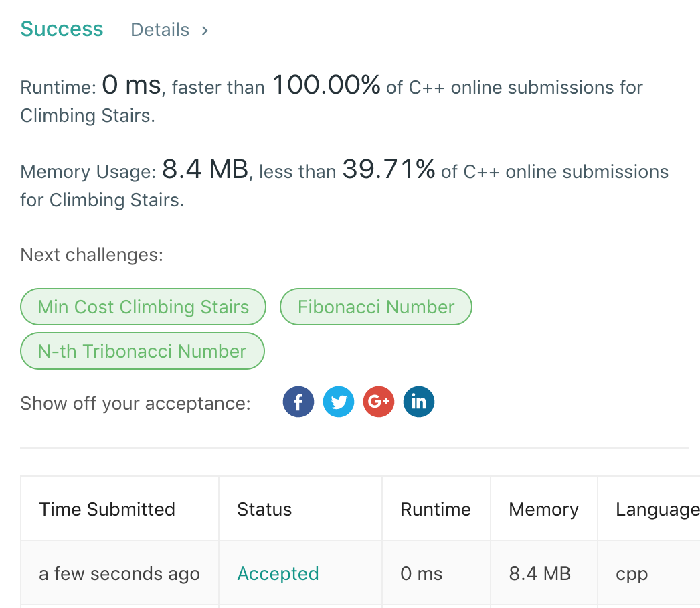Open the Details link

click(160, 30)
